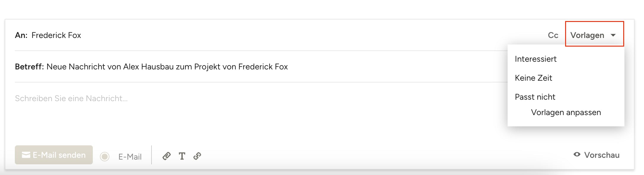Click the Vorschau preview text
Viewport: 644px width, 175px height.
pyautogui.click(x=602, y=155)
